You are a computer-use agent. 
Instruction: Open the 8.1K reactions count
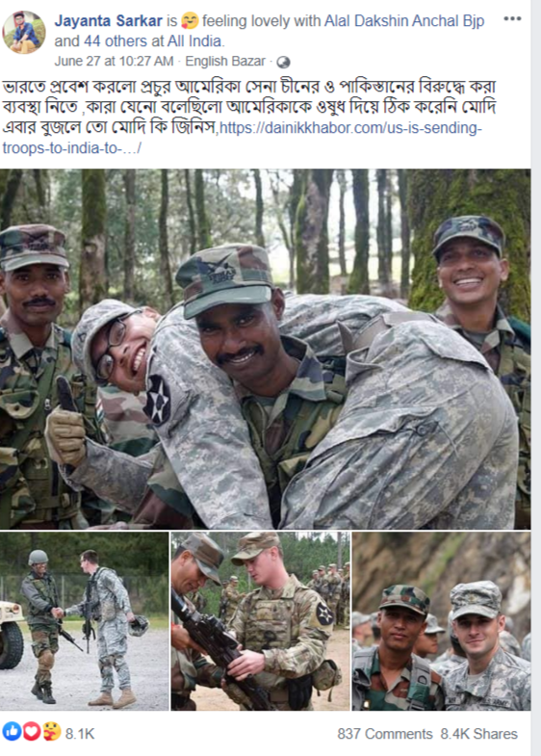coord(80,734)
